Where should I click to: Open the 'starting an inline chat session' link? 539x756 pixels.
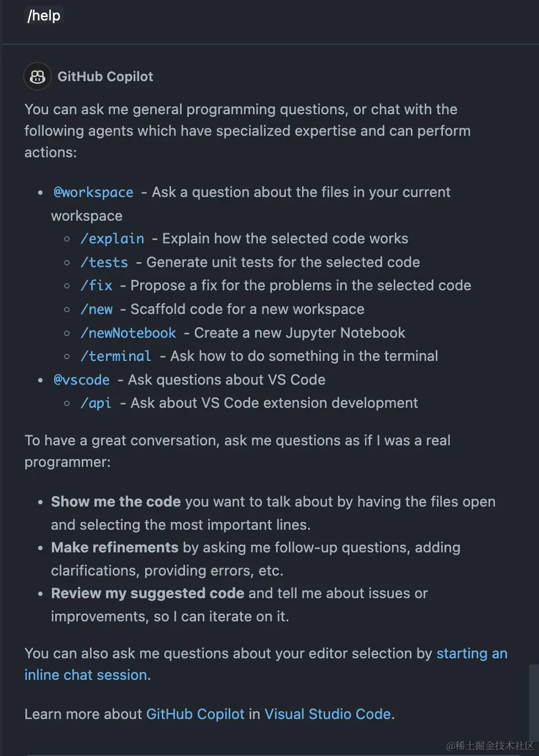pyautogui.click(x=472, y=654)
